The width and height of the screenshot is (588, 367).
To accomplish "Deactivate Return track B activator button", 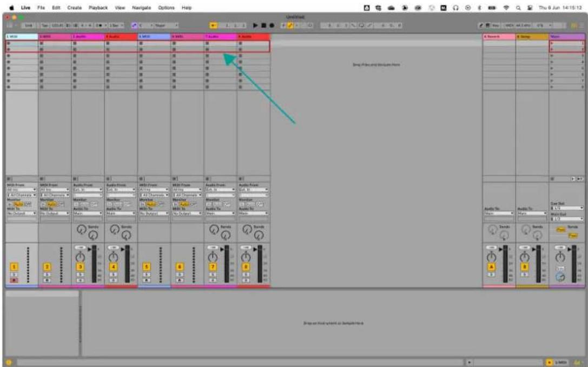I will click(x=525, y=267).
